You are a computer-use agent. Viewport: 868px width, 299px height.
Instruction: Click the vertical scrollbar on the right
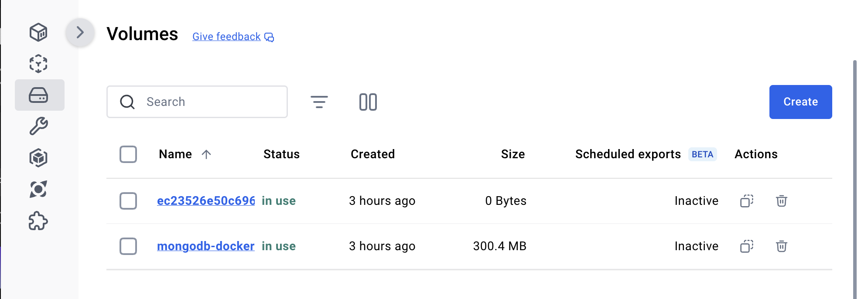855,180
